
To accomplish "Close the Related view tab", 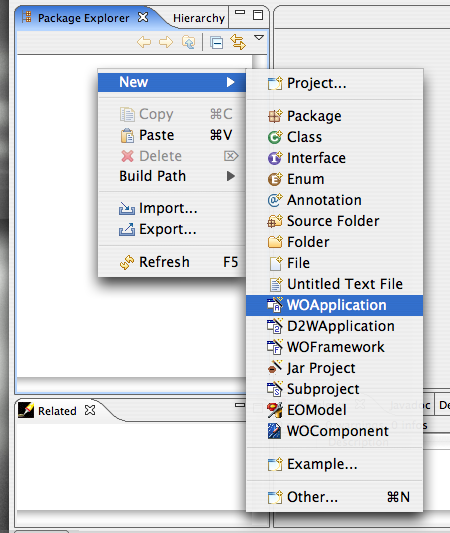I will tap(90, 410).
